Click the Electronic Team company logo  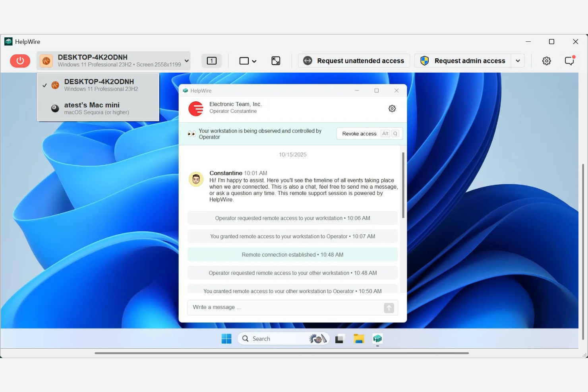[x=196, y=108]
